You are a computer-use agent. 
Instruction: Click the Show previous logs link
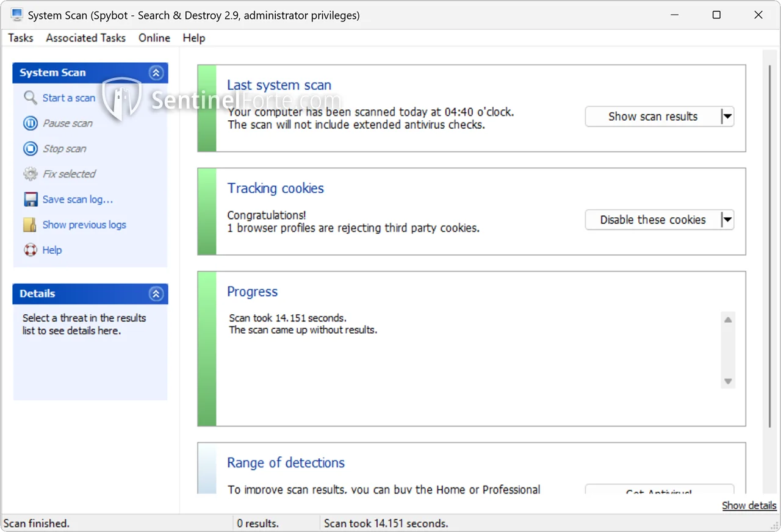84,225
